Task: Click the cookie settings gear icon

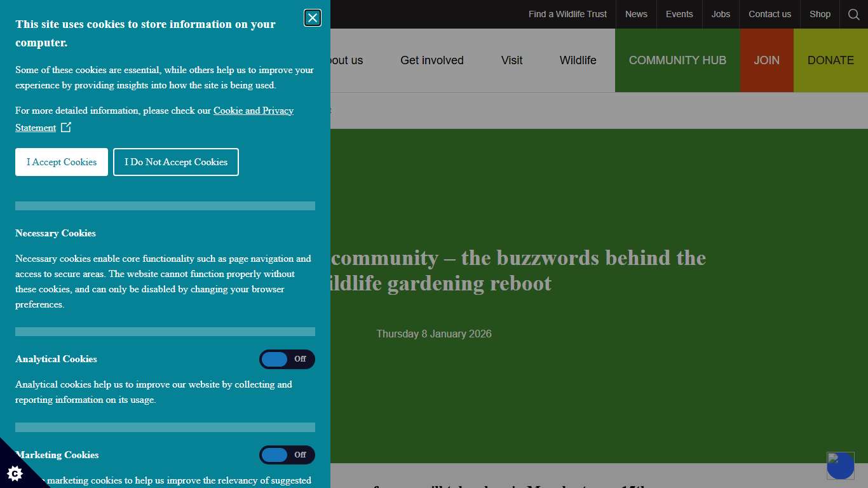Action: (x=15, y=473)
